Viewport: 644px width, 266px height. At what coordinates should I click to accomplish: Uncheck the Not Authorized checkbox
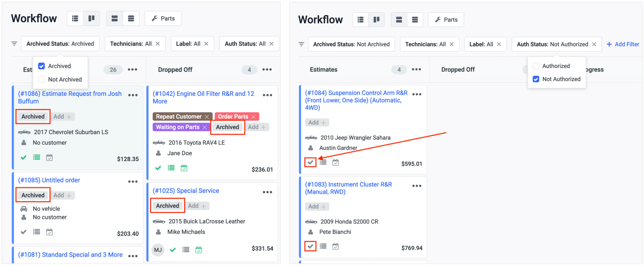click(536, 79)
